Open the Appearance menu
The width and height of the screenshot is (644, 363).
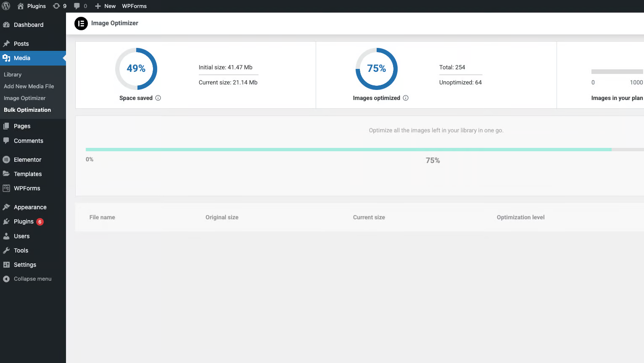(x=30, y=207)
